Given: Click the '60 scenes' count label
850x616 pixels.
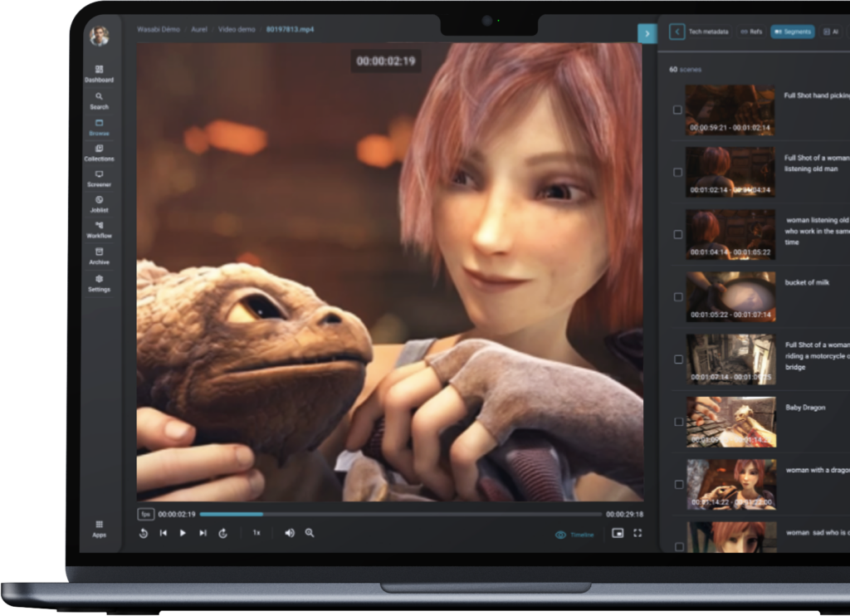Looking at the screenshot, I should [x=685, y=70].
